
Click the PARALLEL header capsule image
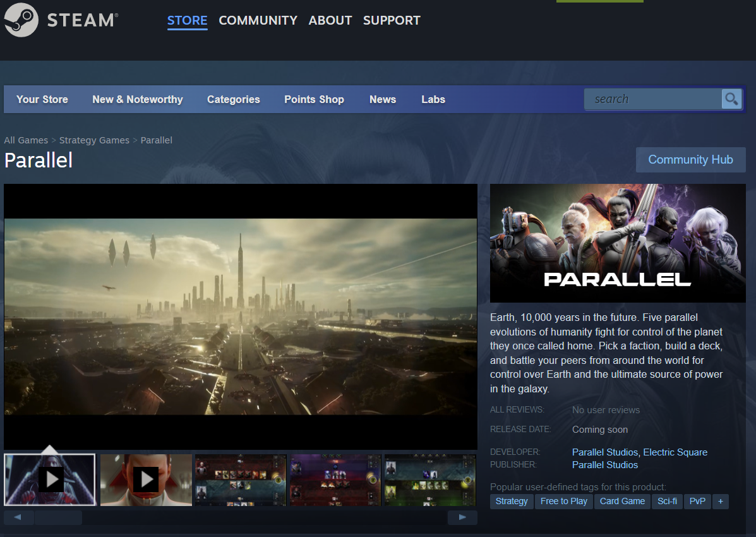point(618,243)
